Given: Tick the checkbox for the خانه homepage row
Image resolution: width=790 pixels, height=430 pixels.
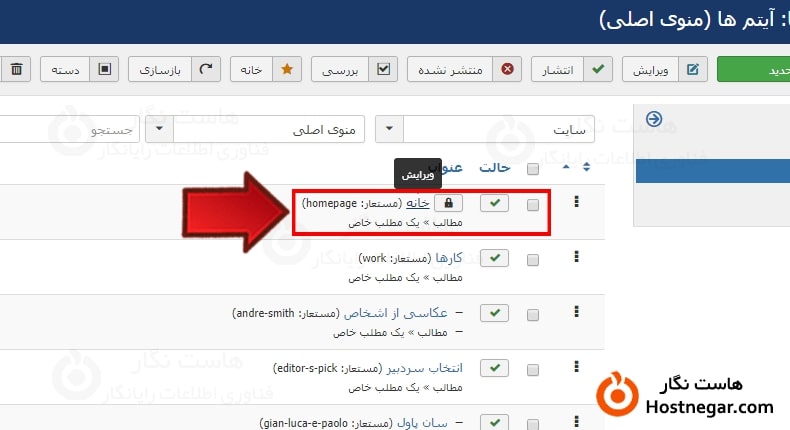Looking at the screenshot, I should [533, 204].
